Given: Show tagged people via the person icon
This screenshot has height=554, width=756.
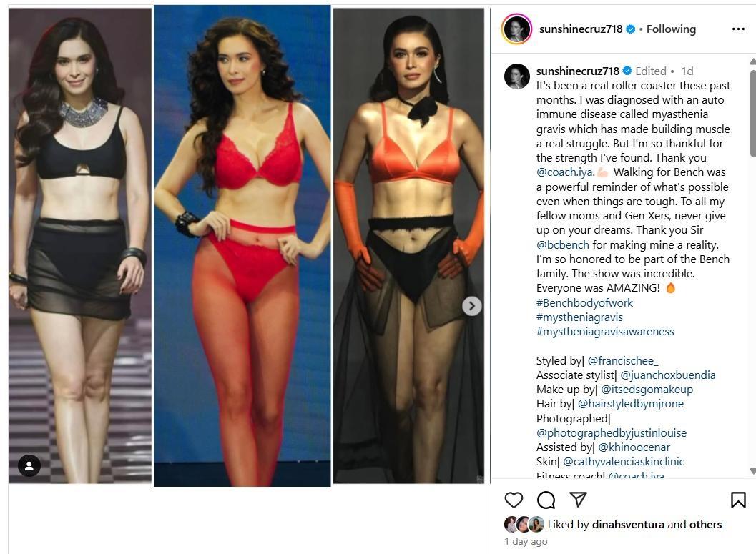Looking at the screenshot, I should pos(29,466).
